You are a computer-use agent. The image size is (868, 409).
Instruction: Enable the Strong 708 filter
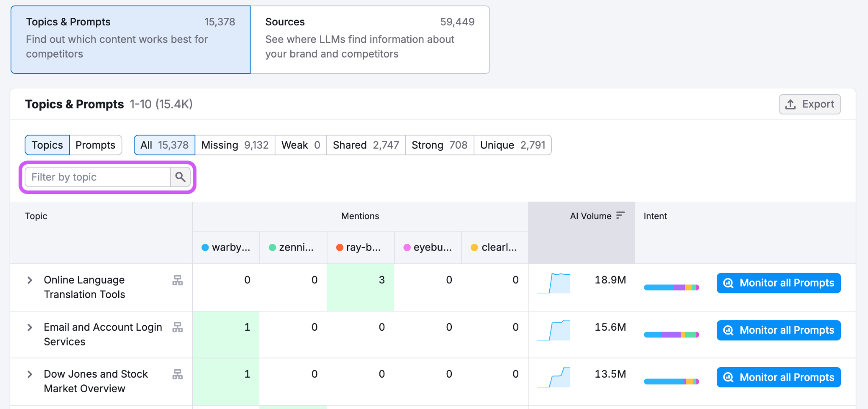tap(439, 145)
